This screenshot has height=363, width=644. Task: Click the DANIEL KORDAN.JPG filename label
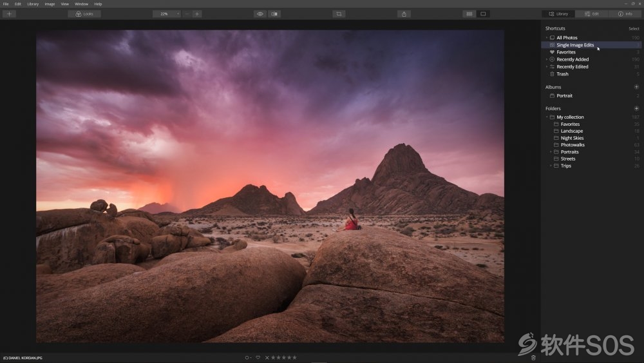[x=23, y=358]
